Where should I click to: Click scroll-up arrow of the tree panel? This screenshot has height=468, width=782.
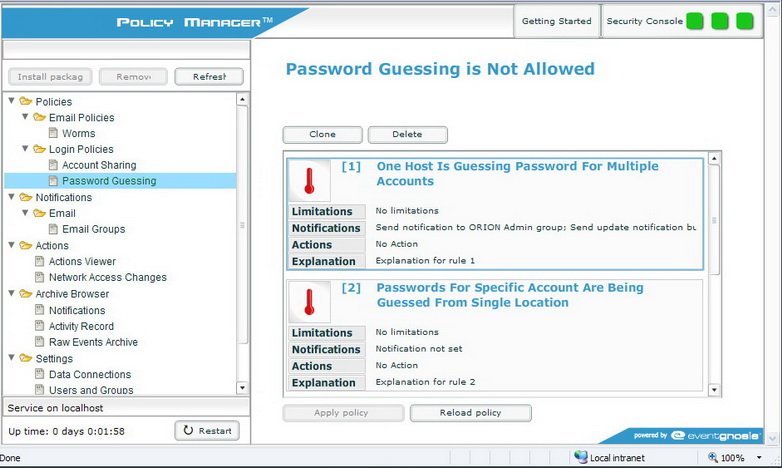(242, 99)
